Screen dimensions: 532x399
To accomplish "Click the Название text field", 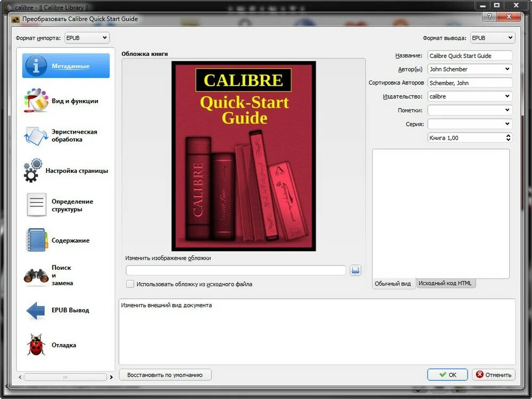I will pyautogui.click(x=470, y=56).
